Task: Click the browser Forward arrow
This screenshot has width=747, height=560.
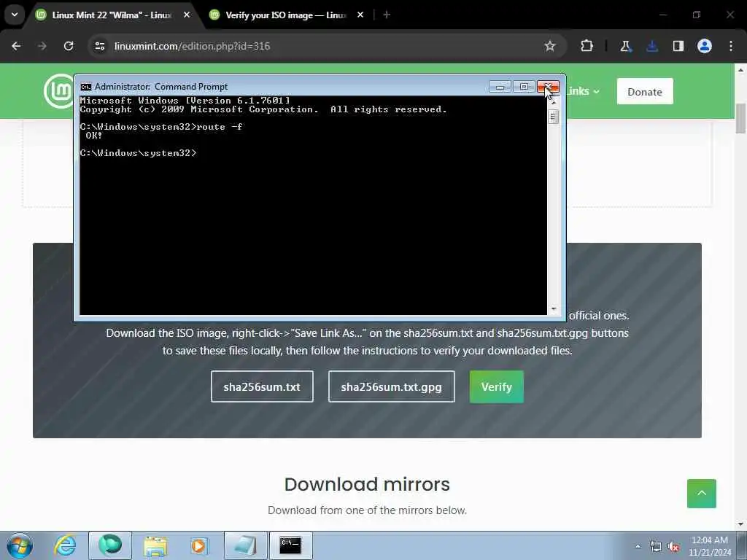Action: (42, 46)
